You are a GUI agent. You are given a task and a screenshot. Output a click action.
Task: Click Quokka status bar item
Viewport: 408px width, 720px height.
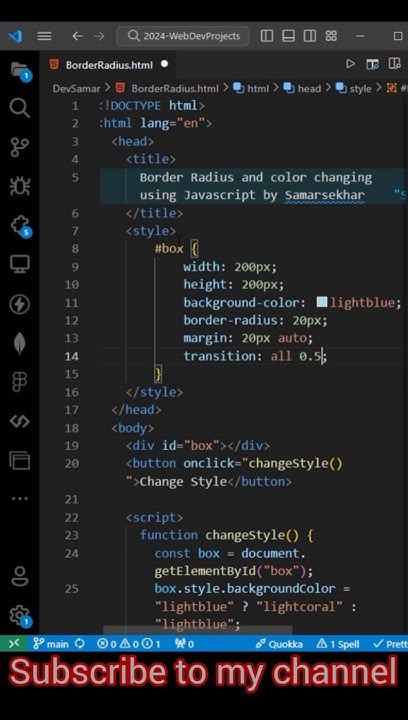point(279,644)
